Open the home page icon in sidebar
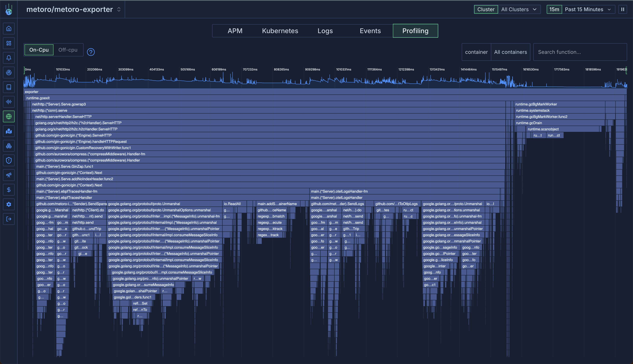633x364 pixels. (9, 29)
